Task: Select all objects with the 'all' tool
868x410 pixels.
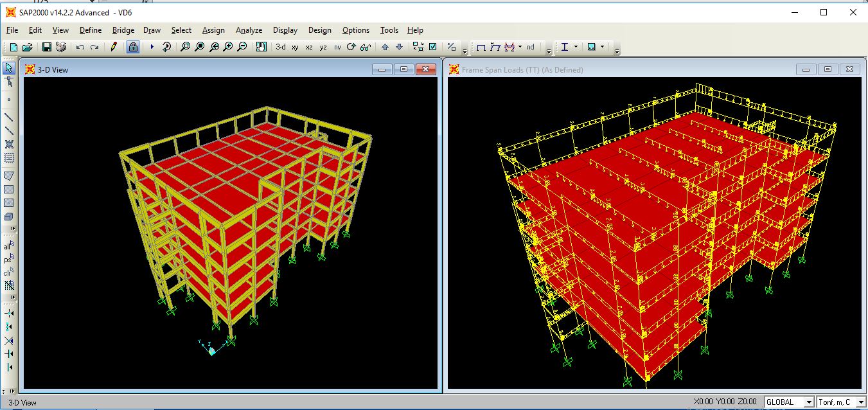Action: point(9,246)
